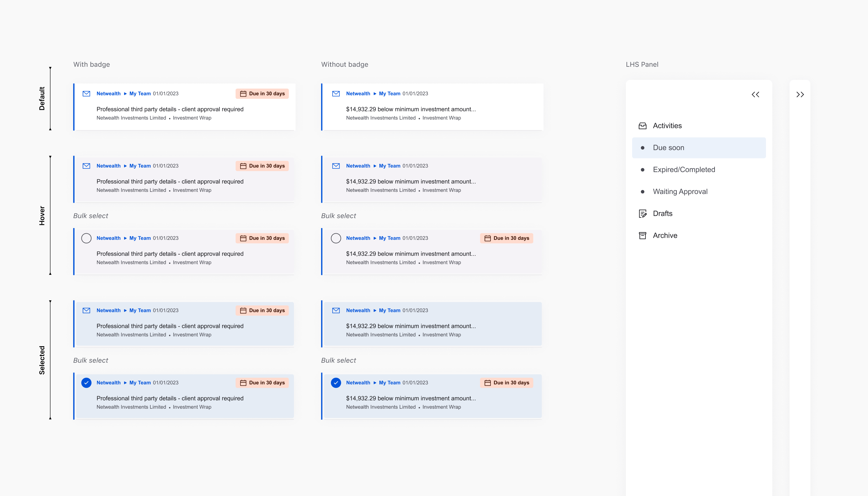Open Waiting Approval menu item
Image resolution: width=868 pixels, height=496 pixels.
click(680, 192)
